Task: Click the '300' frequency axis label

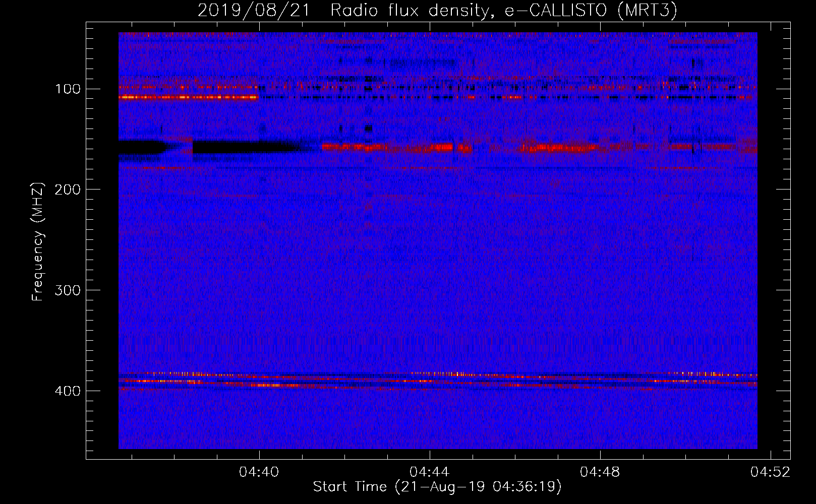Action: point(68,290)
